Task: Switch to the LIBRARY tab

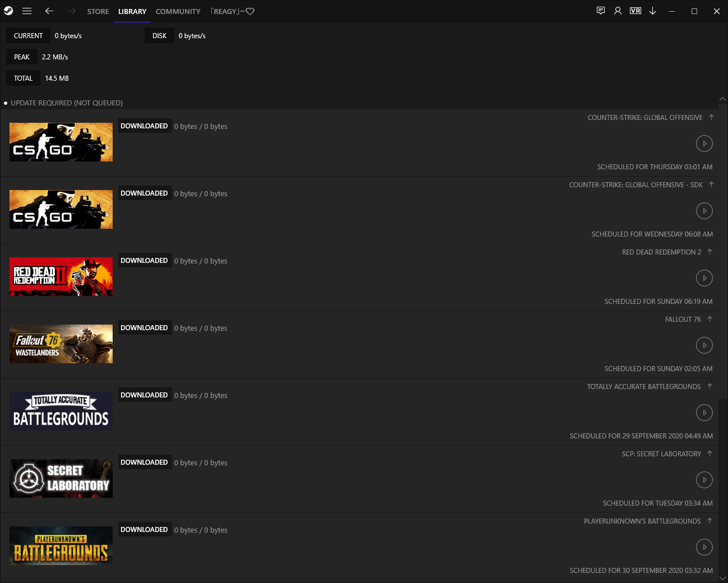Action: (132, 11)
